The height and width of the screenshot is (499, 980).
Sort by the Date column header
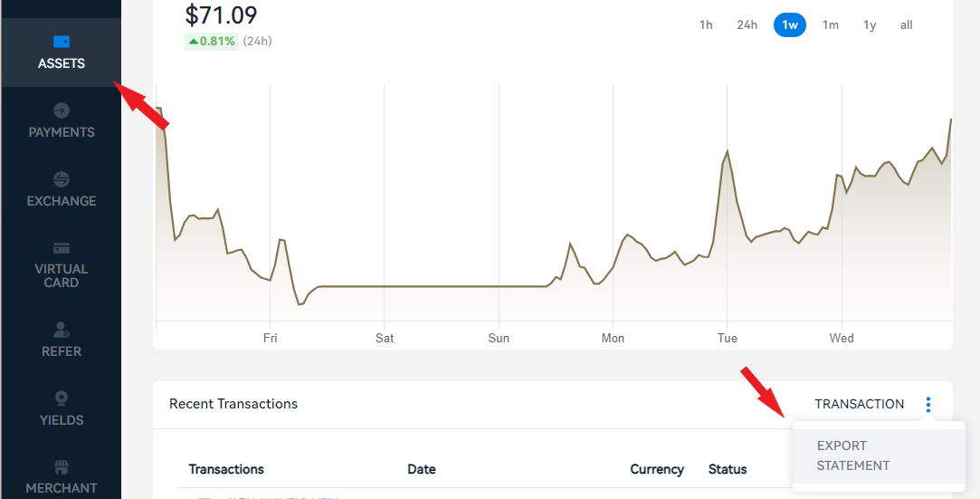422,469
